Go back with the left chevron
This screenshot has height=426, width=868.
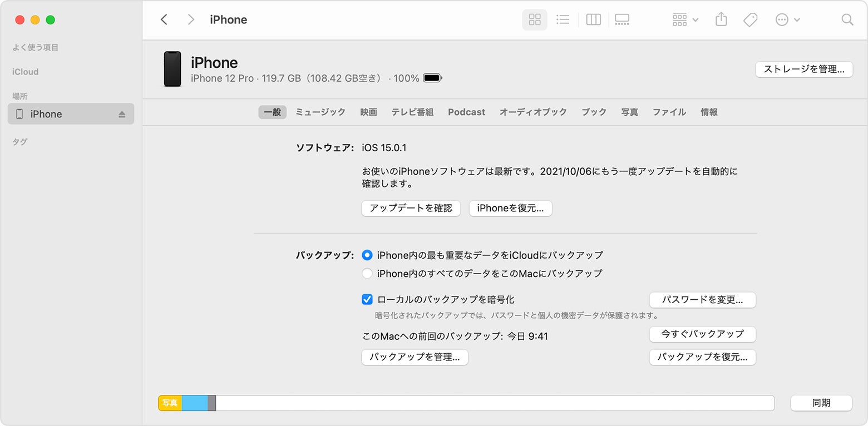coord(164,20)
